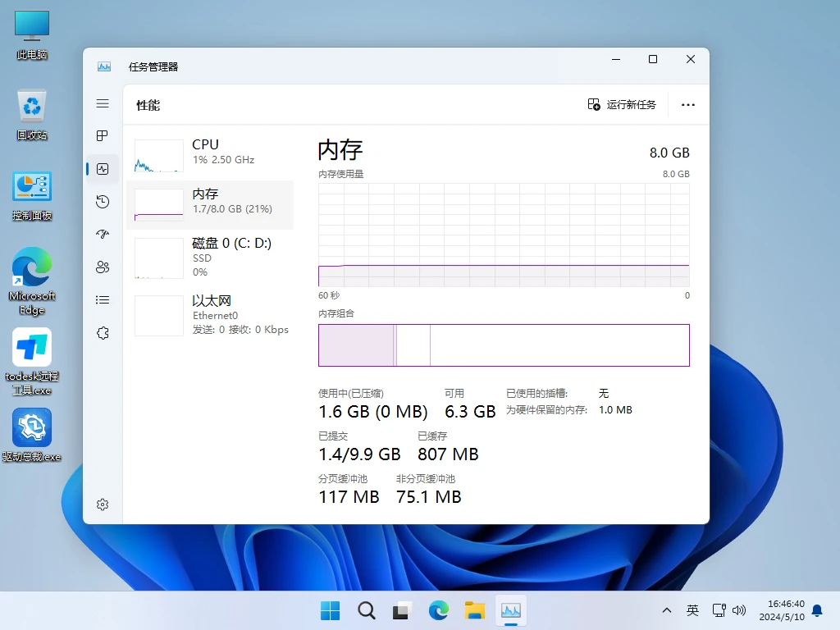Click the 8.0 GB total memory label
This screenshot has height=630, width=840.
[x=669, y=153]
